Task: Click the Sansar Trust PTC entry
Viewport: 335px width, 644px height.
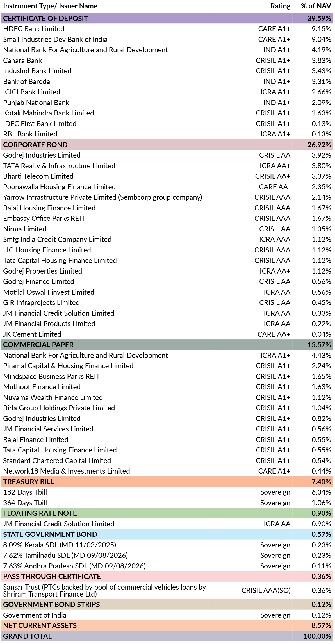Action: pyautogui.click(x=167, y=590)
